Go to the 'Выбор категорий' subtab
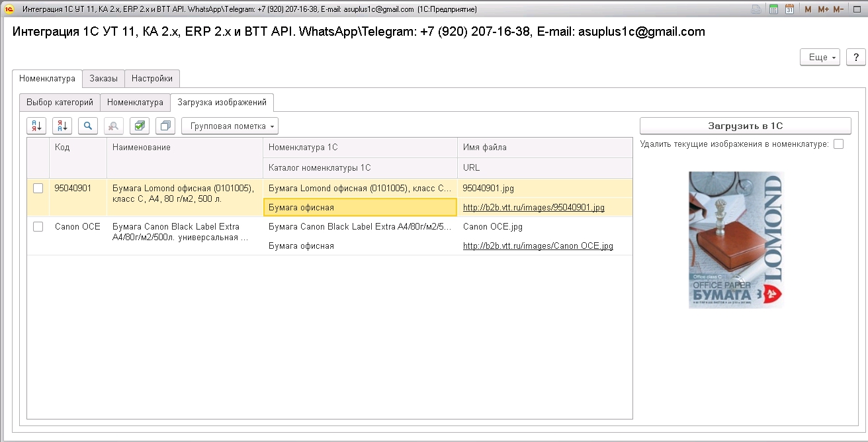 [60, 103]
